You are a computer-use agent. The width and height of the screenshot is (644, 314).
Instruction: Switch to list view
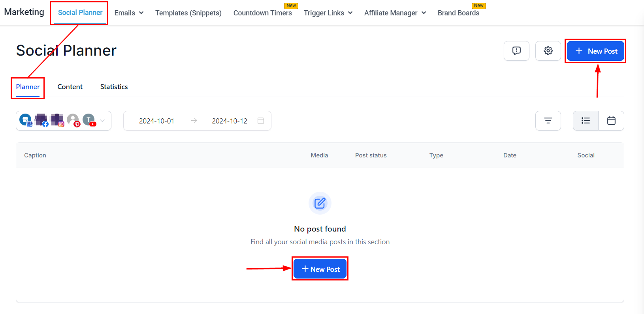(x=586, y=121)
